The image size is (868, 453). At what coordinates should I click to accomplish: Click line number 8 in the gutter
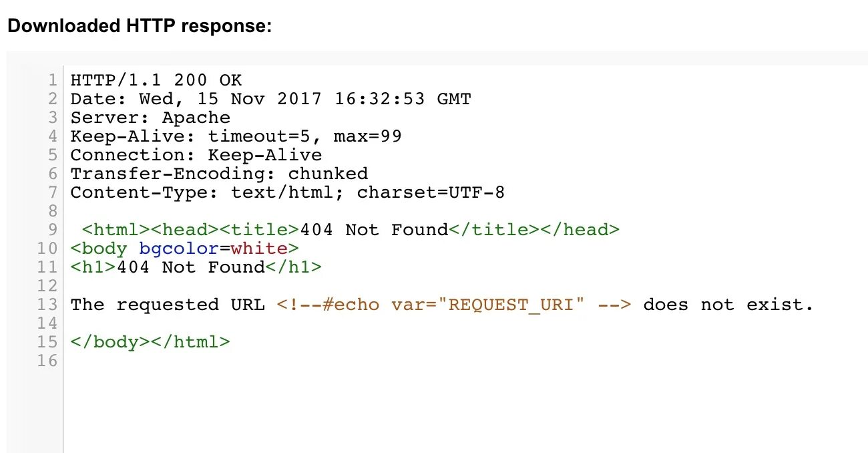(53, 211)
